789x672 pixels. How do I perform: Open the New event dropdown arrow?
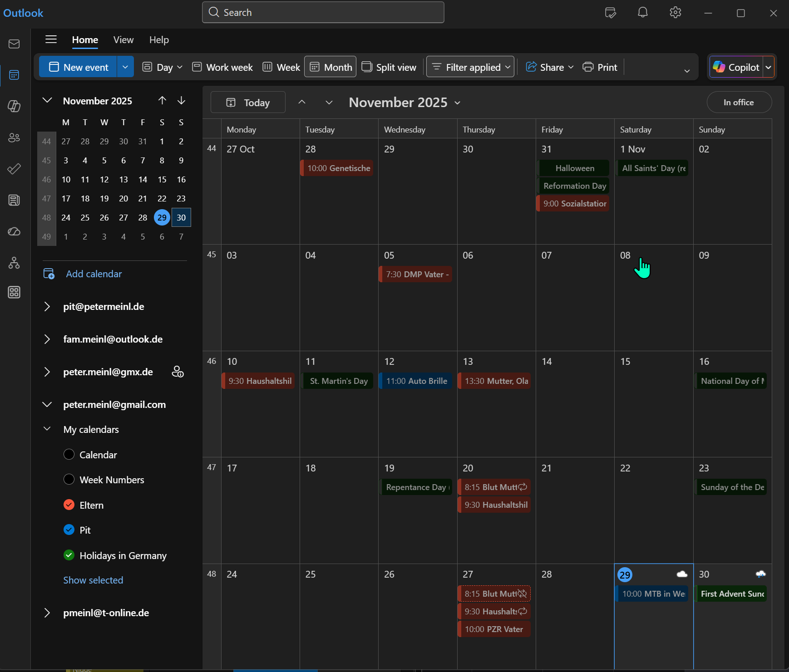[125, 67]
